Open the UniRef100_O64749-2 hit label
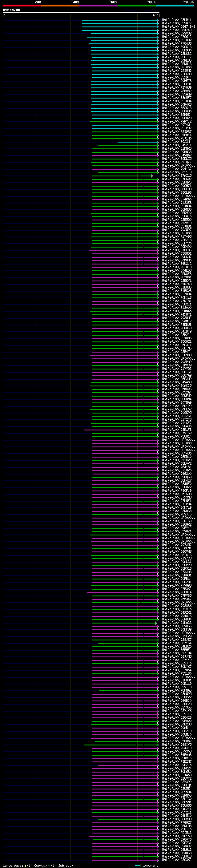The width and height of the screenshot is (197, 868). [179, 26]
